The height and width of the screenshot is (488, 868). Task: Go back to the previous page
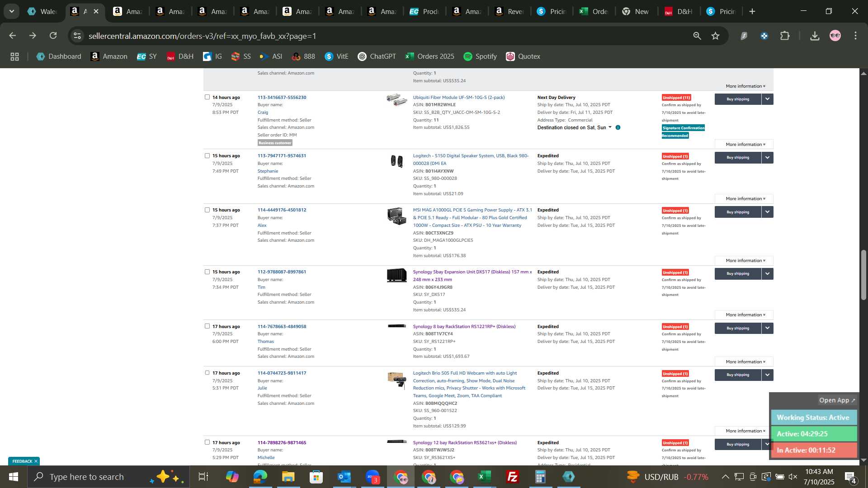pyautogui.click(x=12, y=36)
